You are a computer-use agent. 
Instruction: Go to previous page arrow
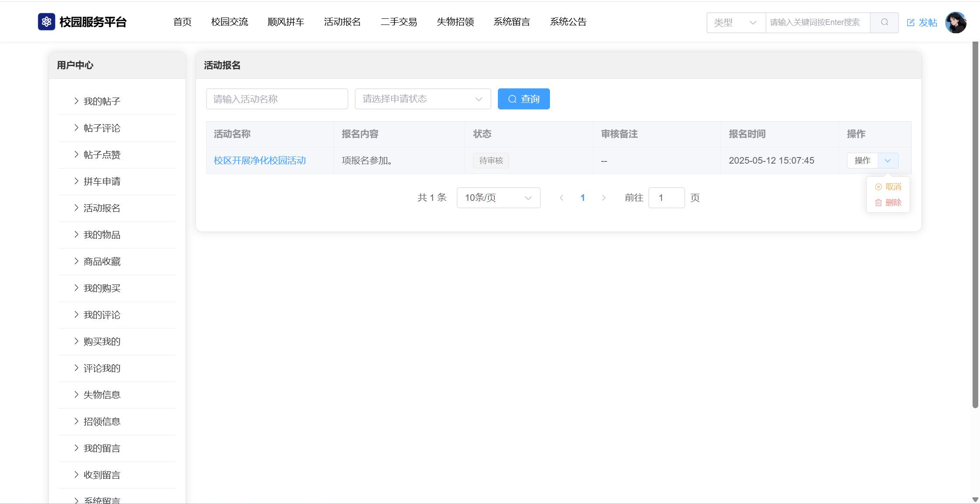(561, 198)
